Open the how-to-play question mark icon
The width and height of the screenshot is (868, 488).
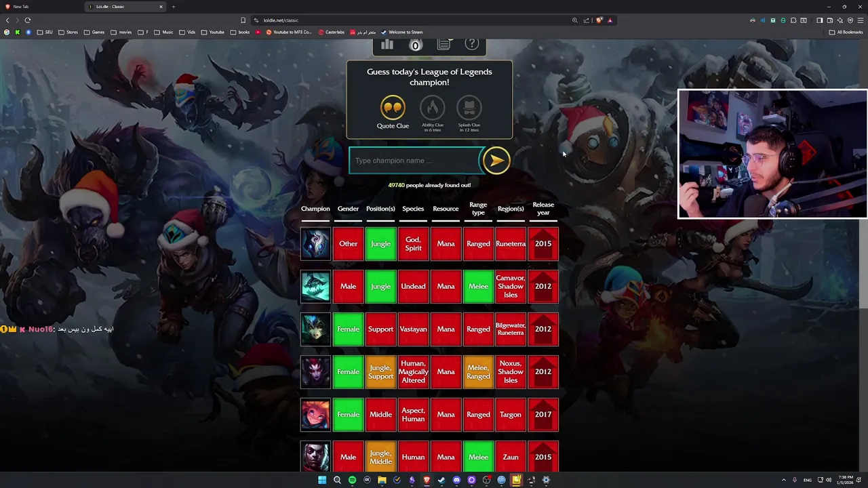coord(472,44)
